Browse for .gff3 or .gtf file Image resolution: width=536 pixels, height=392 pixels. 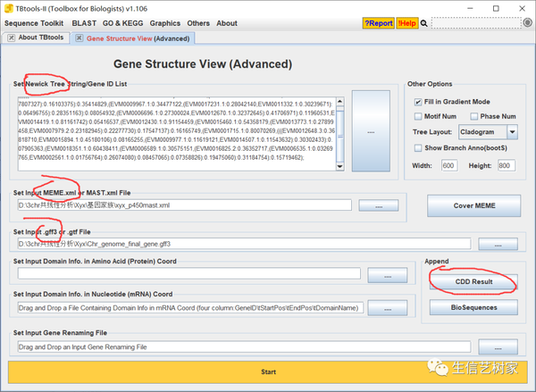point(498,244)
